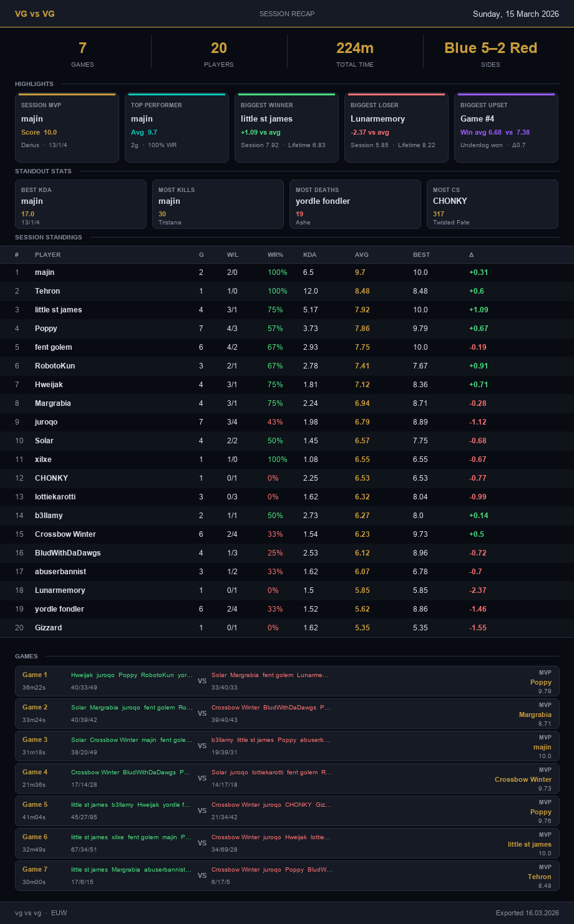The height and width of the screenshot is (924, 574).
Task: Click the delta '-2.37' in Lunarmemory row
Action: [478, 590]
